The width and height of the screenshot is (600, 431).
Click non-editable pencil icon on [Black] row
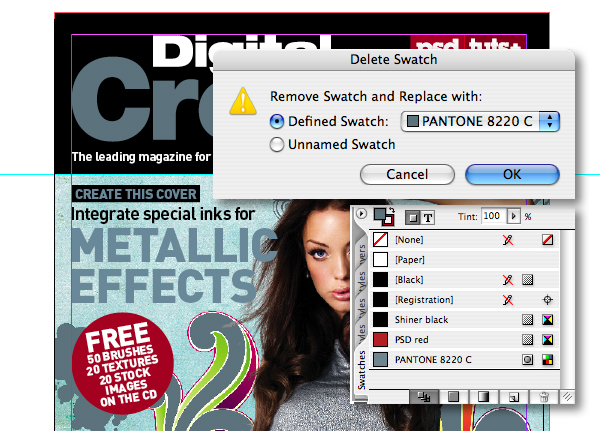click(x=507, y=280)
